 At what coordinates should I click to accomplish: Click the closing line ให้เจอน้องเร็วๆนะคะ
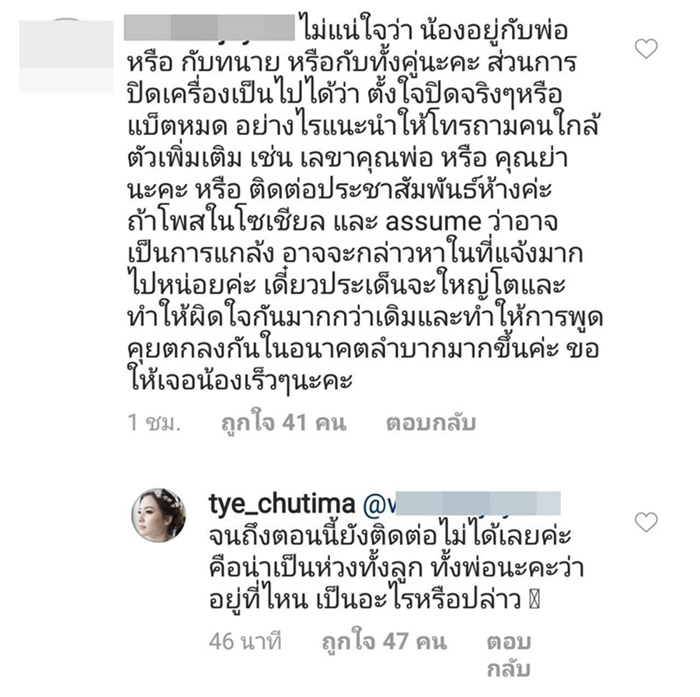(240, 380)
